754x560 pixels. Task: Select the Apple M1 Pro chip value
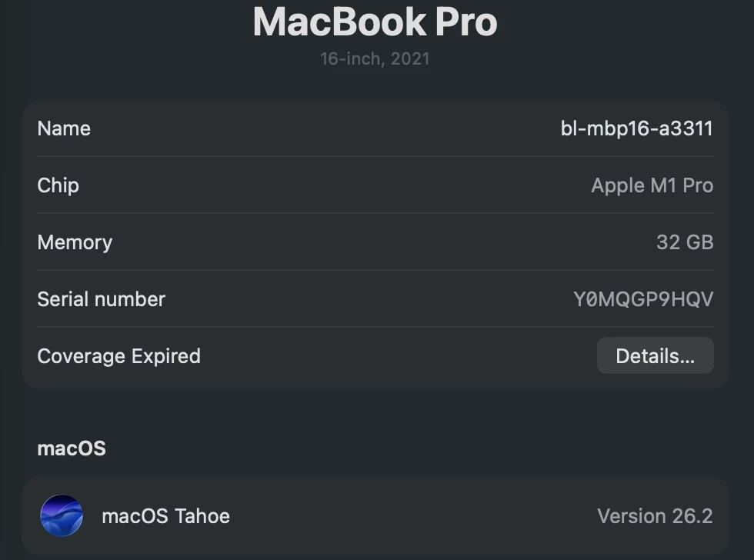tap(652, 185)
